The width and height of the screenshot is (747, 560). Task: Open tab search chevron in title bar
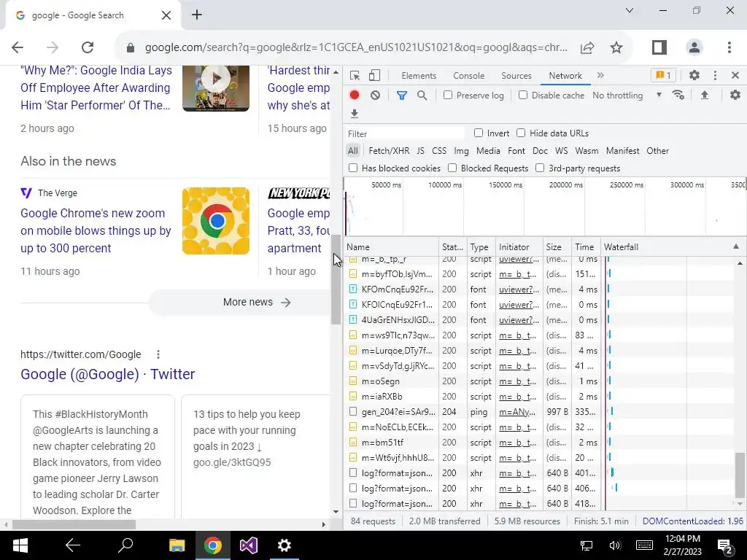pyautogui.click(x=630, y=10)
